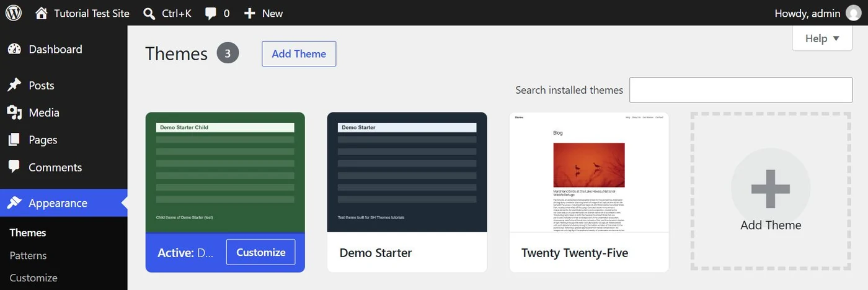Select the Demo Starter theme screenshot
868x290 pixels.
pyautogui.click(x=407, y=173)
